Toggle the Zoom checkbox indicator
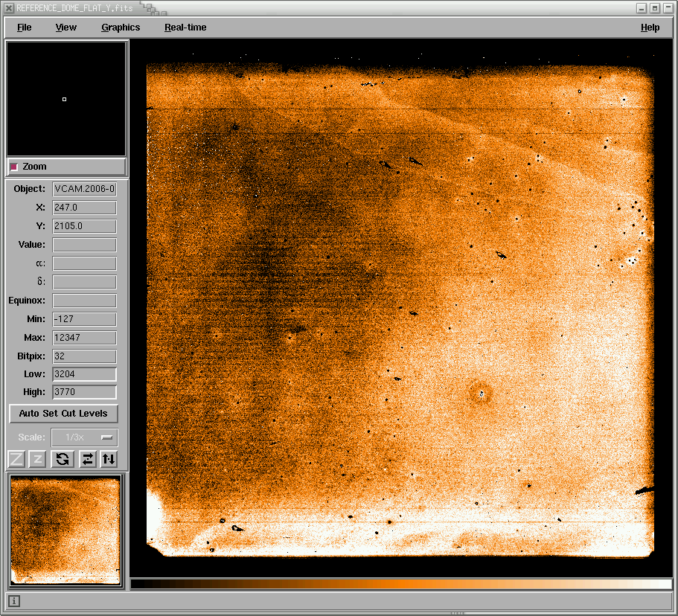 coord(14,167)
